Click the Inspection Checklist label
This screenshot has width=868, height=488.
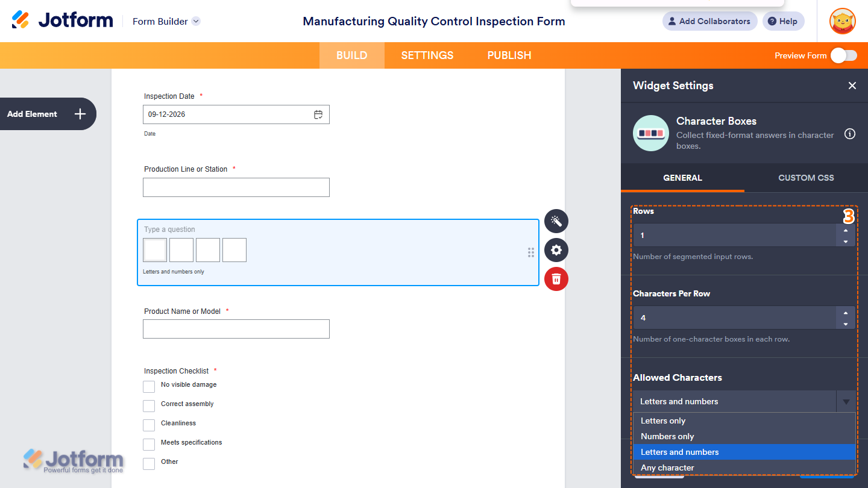pyautogui.click(x=177, y=371)
